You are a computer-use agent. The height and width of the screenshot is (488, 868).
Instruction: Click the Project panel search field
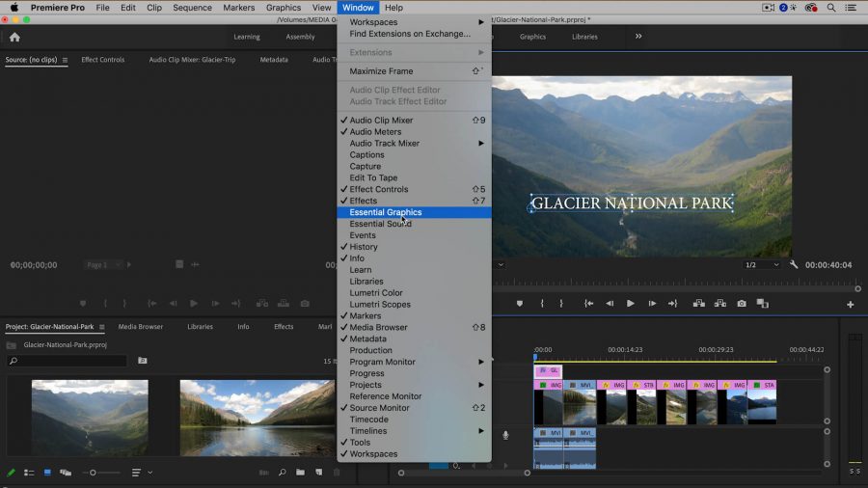[68, 361]
